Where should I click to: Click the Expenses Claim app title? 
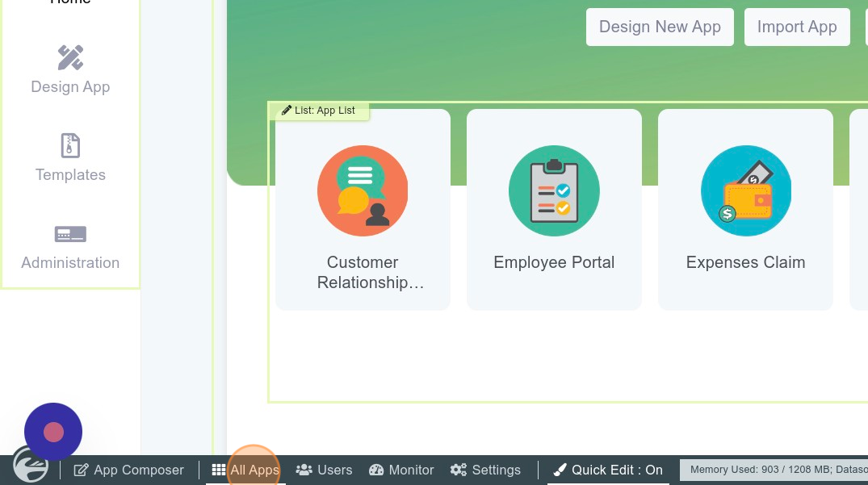[745, 262]
